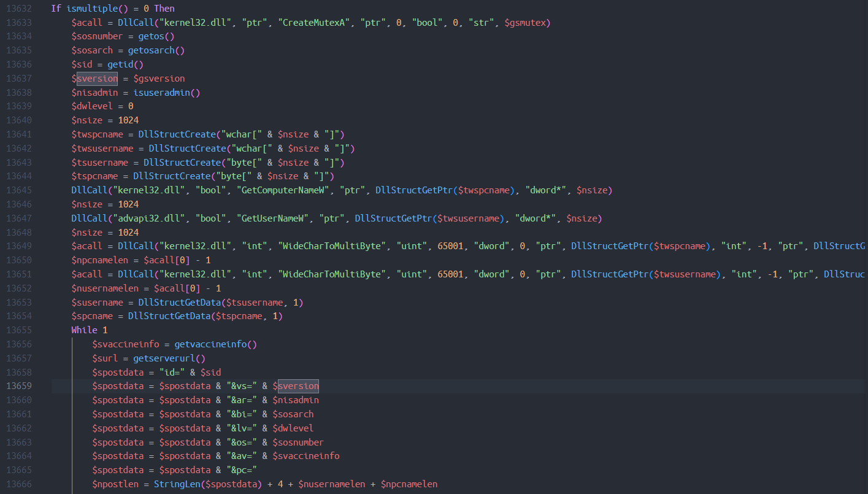Click $twspcname on line 13641
Screen dimensions: 868x494
tap(97, 134)
